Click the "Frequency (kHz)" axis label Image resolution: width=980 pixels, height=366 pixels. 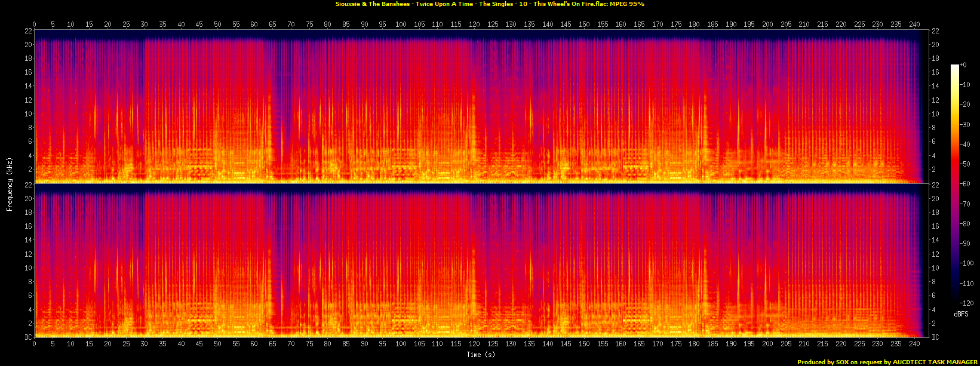[x=10, y=183]
